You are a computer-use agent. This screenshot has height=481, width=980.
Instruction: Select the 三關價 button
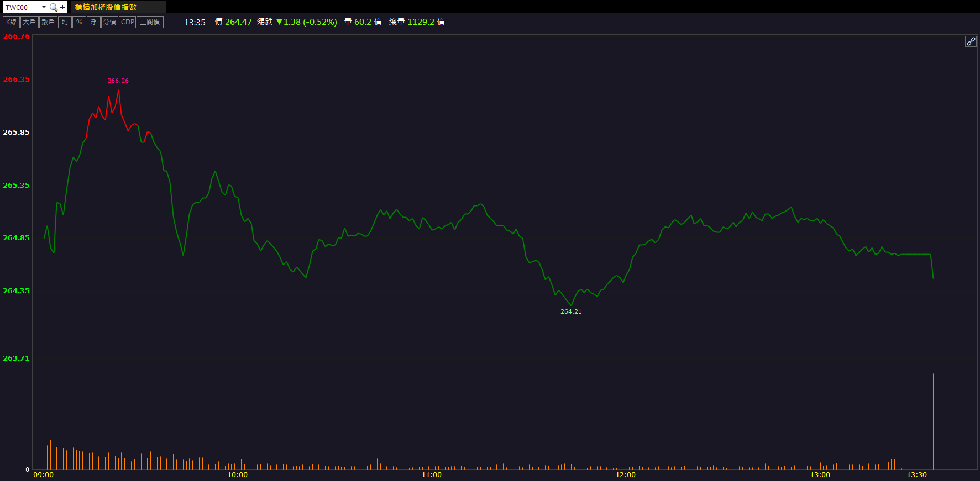coord(150,22)
